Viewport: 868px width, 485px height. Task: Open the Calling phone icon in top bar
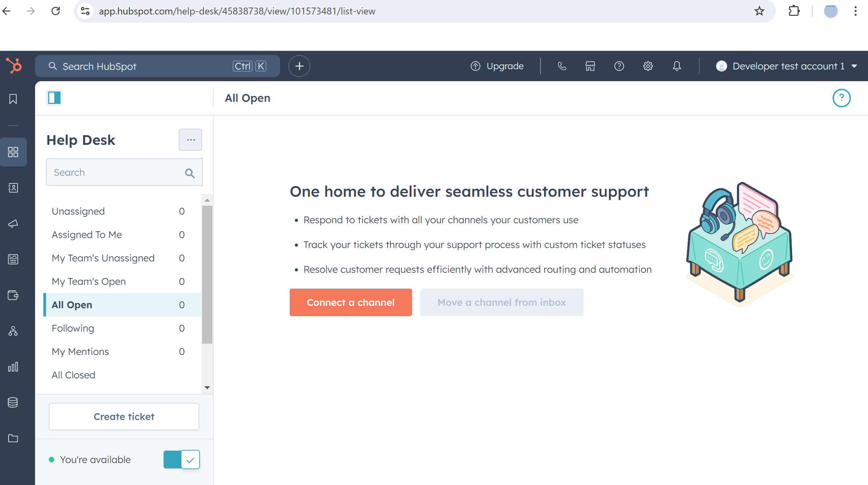[562, 66]
